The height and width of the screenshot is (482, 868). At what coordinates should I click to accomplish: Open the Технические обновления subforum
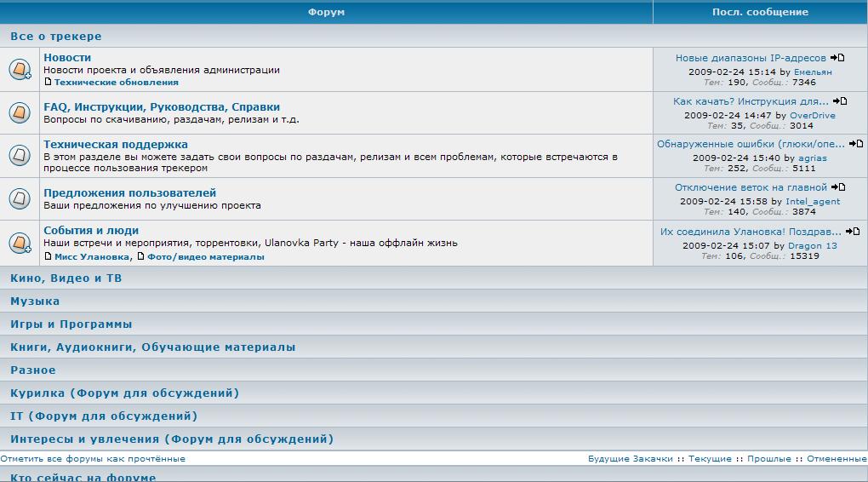(117, 82)
